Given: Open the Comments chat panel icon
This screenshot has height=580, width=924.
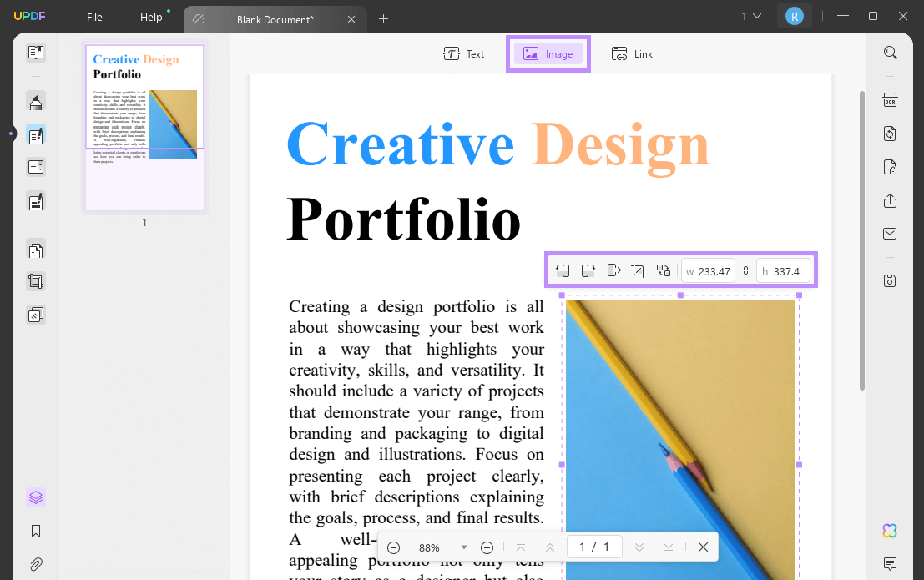Looking at the screenshot, I should 891,564.
